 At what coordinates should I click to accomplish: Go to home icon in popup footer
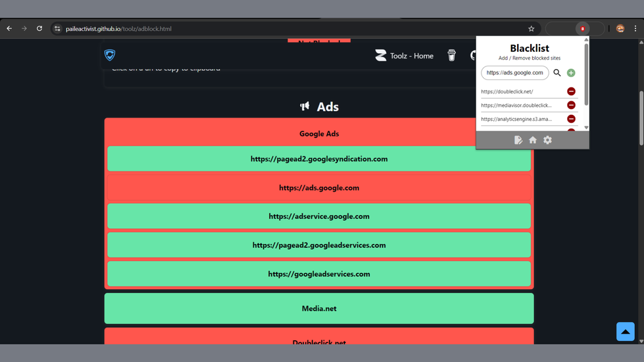(533, 140)
